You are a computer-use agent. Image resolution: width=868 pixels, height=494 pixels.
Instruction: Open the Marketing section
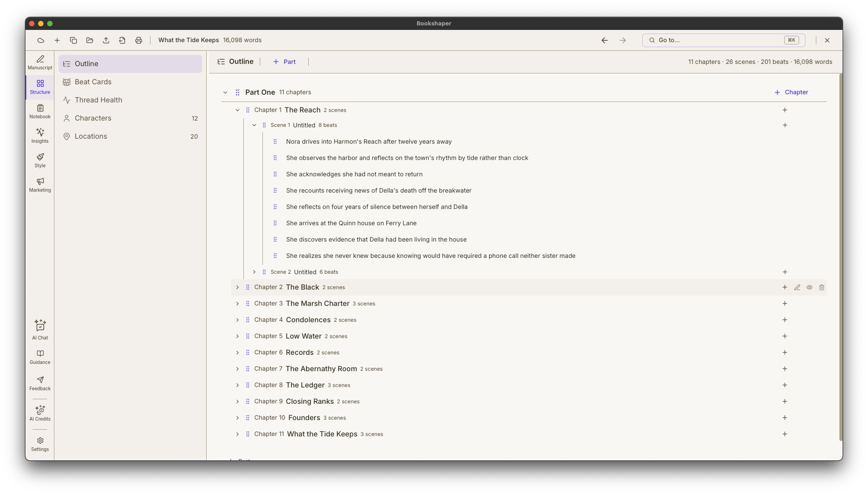(40, 185)
